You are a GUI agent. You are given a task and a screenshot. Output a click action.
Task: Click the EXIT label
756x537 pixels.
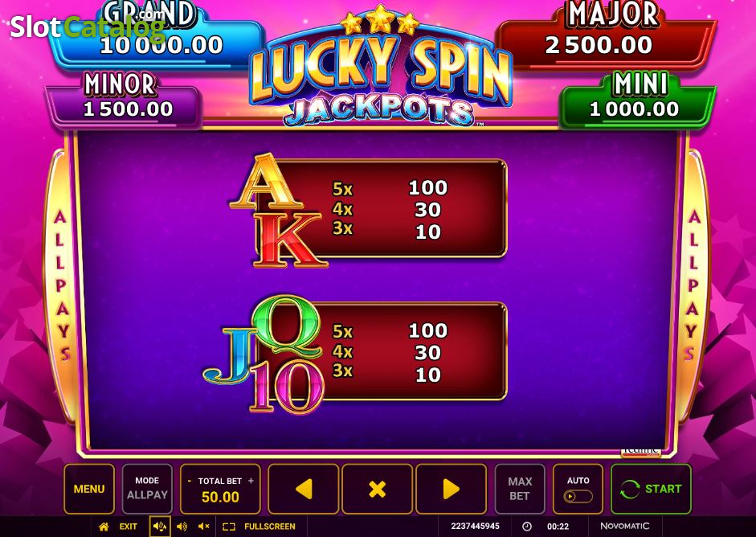pyautogui.click(x=129, y=527)
